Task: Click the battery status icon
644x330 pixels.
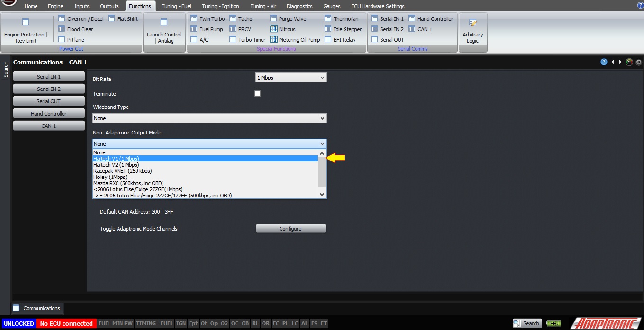Action: point(553,323)
